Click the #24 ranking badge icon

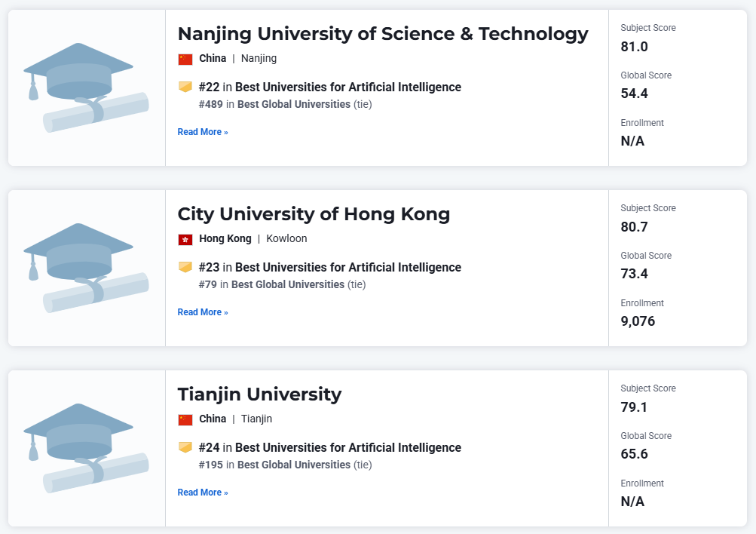click(185, 447)
